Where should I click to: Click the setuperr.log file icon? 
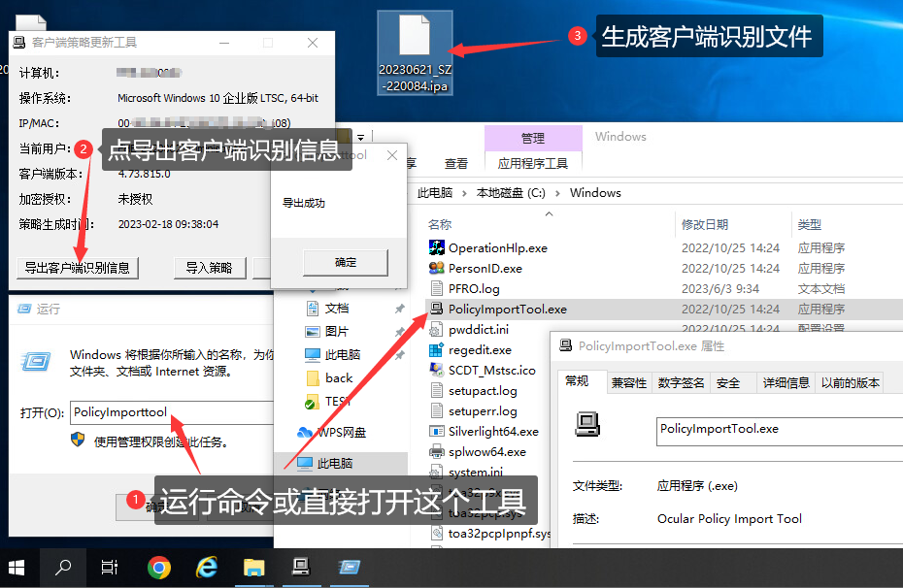[437, 410]
